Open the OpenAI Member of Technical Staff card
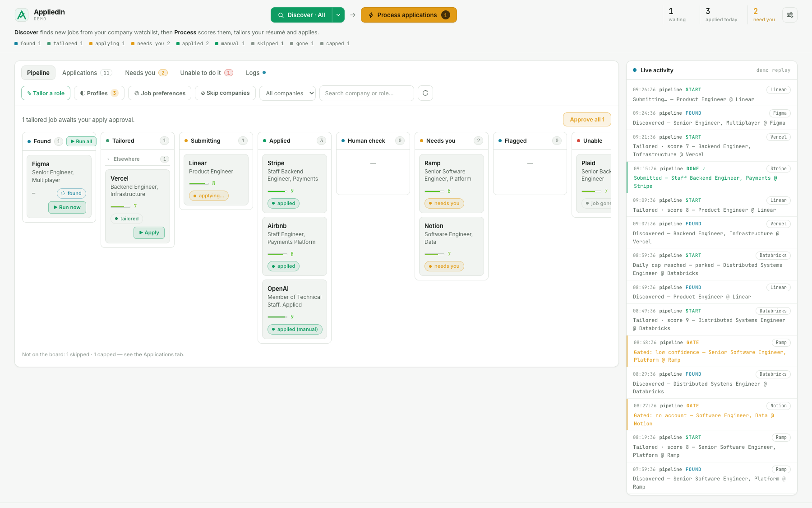 pyautogui.click(x=294, y=309)
